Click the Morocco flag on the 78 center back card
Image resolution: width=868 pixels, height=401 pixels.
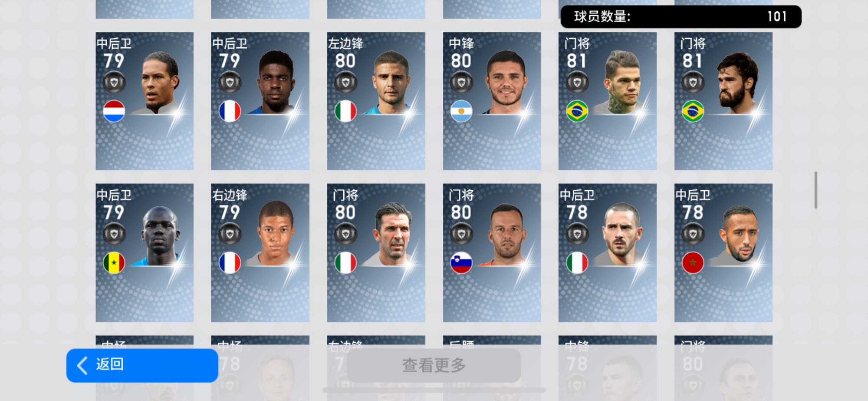pyautogui.click(x=693, y=263)
